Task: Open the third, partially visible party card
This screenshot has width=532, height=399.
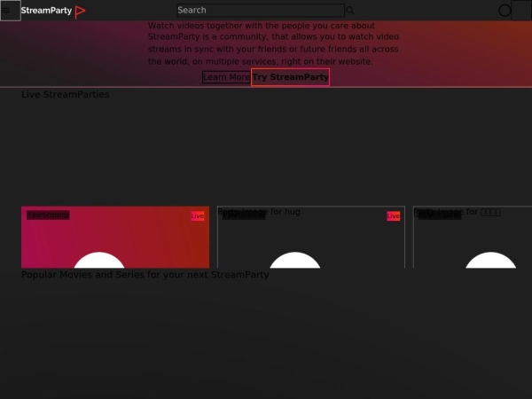Action: [473, 237]
